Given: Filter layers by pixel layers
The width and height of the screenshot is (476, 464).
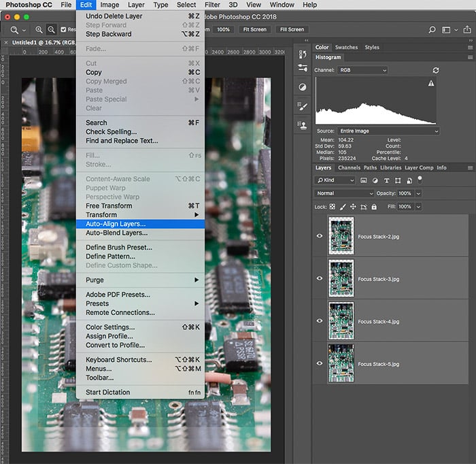Looking at the screenshot, I should click(363, 180).
